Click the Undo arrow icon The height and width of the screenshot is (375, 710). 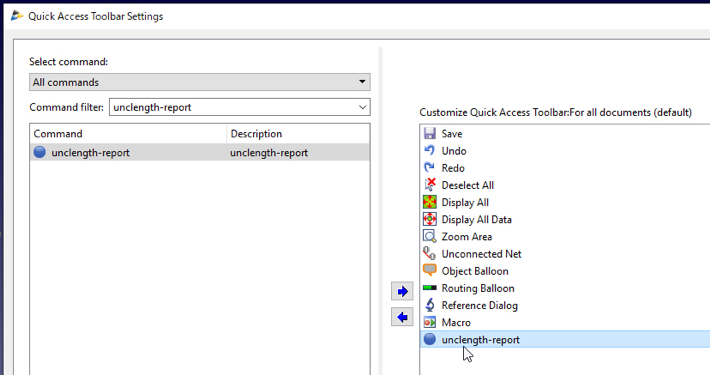click(430, 150)
